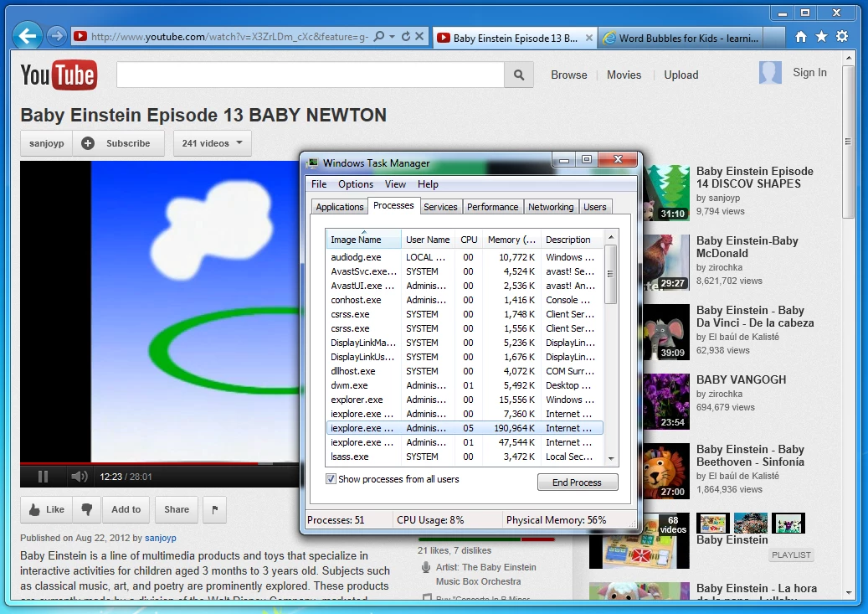Open the File menu in Task Manager
This screenshot has height=614, width=868.
pos(319,184)
